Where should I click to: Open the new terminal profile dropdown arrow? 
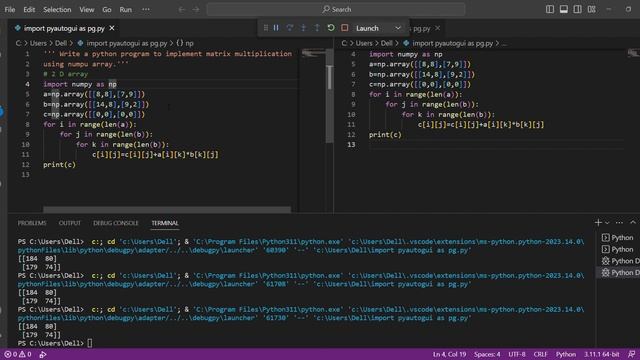pos(607,223)
